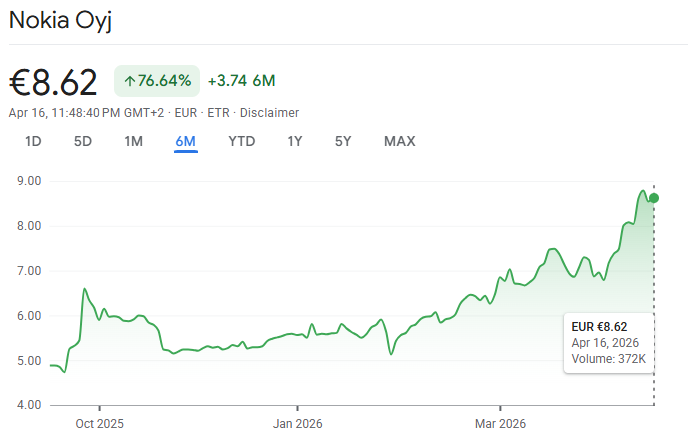
Task: Switch chart to 5Y range
Action: 343,141
